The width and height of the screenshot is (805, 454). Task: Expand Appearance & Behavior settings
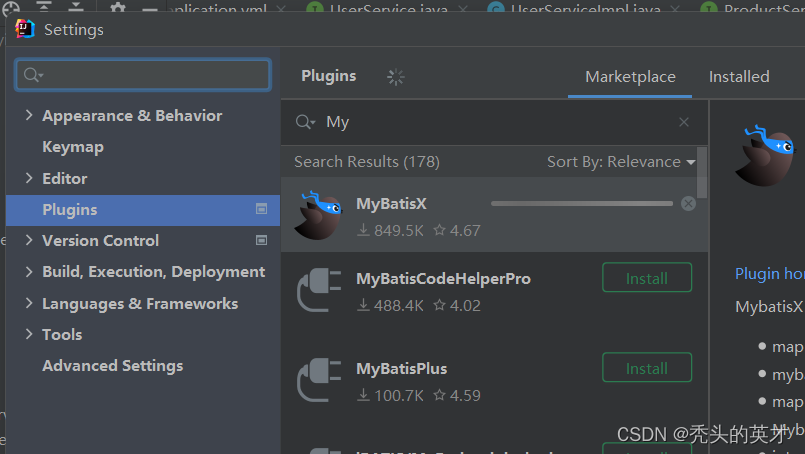point(29,116)
